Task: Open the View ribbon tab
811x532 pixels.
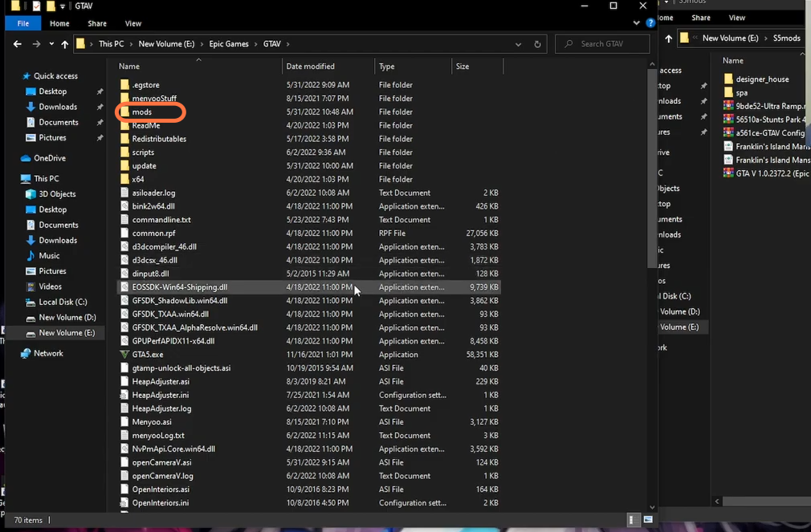Action: (x=133, y=23)
